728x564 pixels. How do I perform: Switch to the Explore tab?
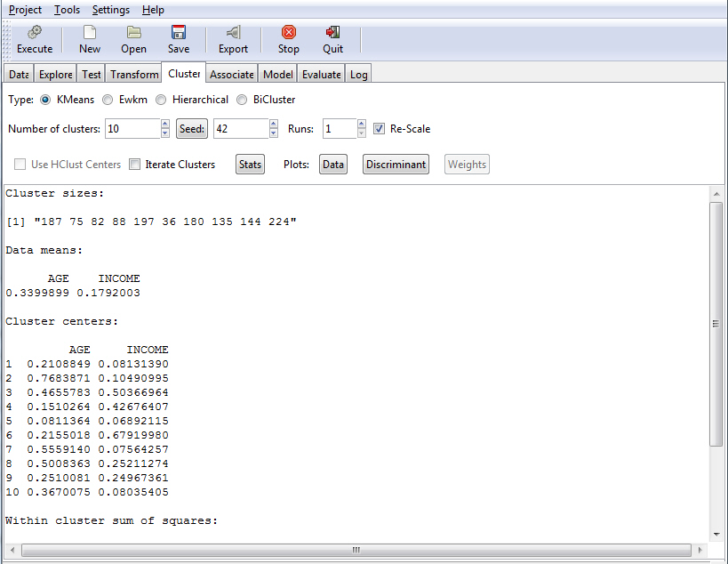click(x=55, y=75)
